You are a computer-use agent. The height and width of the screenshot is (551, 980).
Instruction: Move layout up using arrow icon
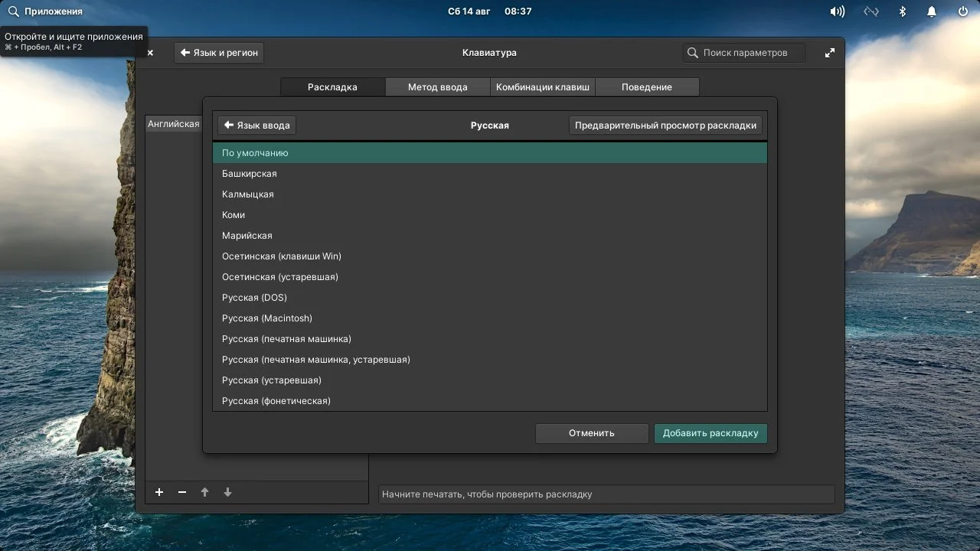(205, 492)
